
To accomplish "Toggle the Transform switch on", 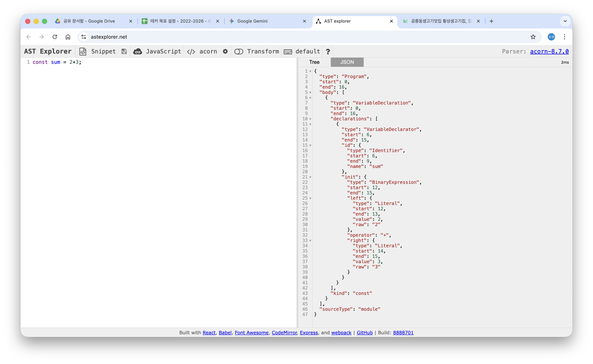I will [x=239, y=52].
